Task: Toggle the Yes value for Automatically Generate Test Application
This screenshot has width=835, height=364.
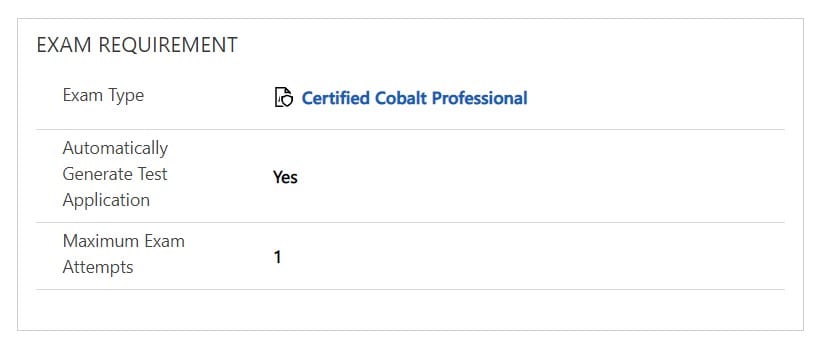Action: pyautogui.click(x=285, y=177)
